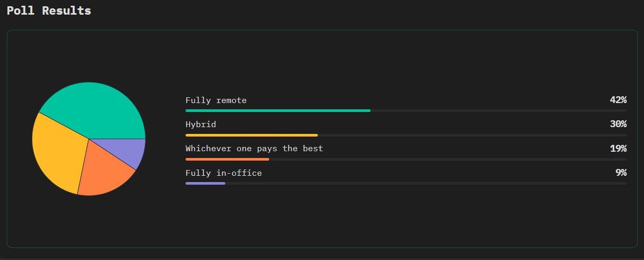Select the 9% result value

click(x=620, y=173)
